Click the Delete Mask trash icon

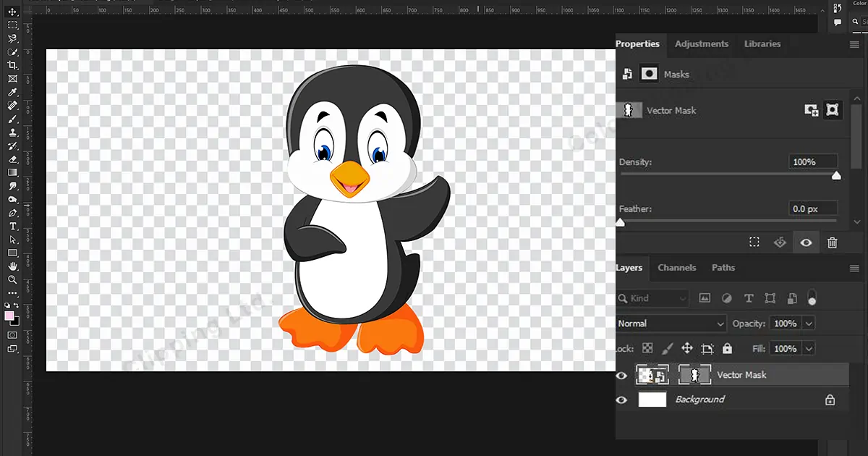tap(833, 242)
